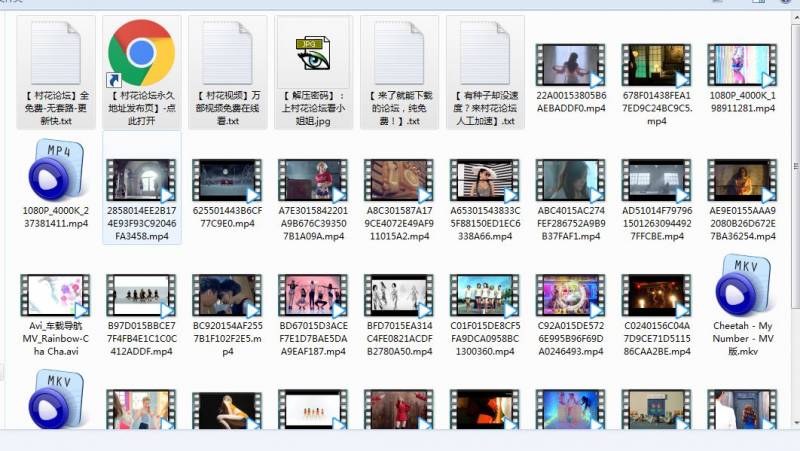Select video 1080P_4000K_198911281.mp4
This screenshot has width=800, height=451.
742,65
